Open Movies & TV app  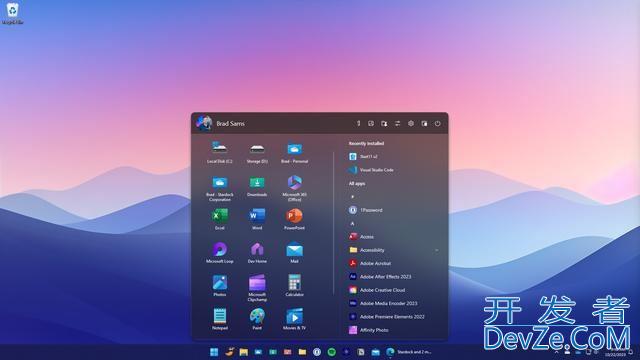294,319
